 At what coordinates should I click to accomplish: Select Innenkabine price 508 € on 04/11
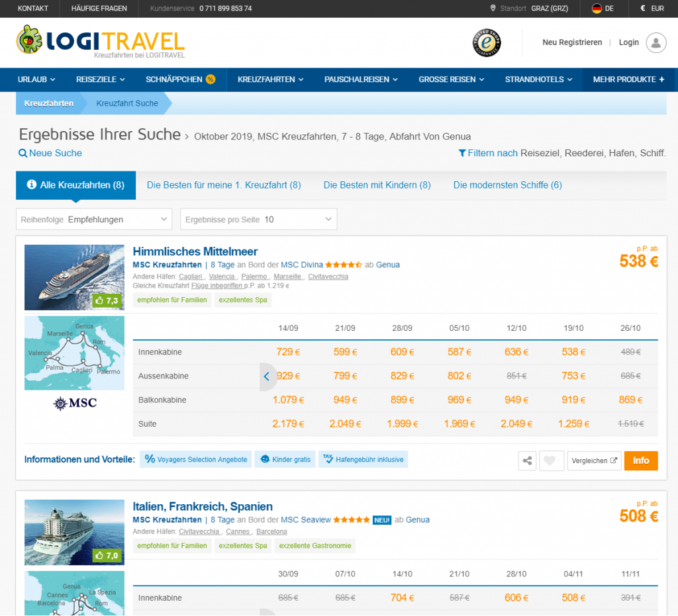click(x=573, y=598)
